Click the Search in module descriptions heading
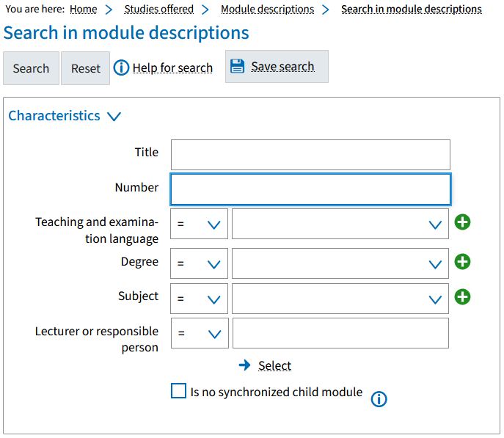The height and width of the screenshot is (438, 504). (x=126, y=33)
